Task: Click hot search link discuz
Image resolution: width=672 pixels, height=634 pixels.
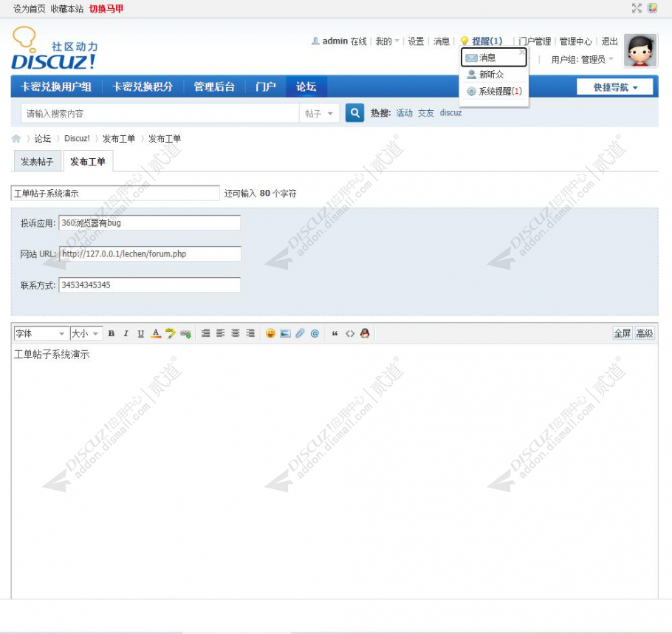Action: [x=450, y=113]
